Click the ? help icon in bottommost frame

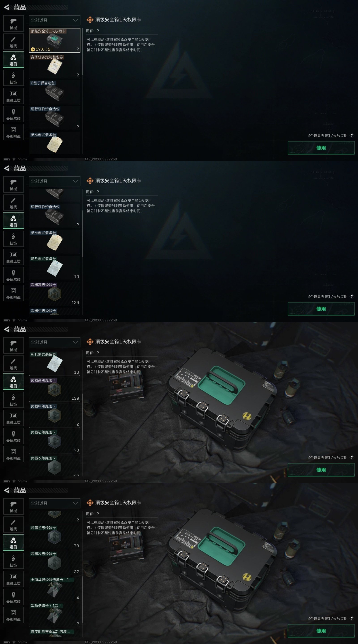click(352, 618)
